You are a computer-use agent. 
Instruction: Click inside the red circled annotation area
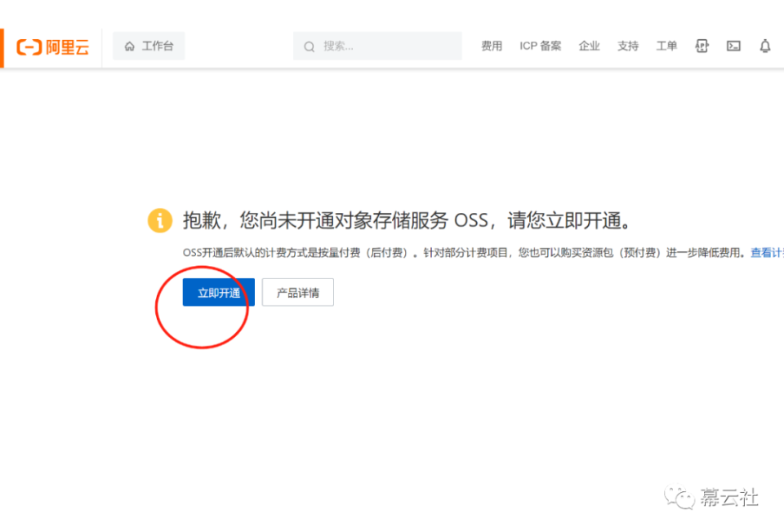point(203,308)
